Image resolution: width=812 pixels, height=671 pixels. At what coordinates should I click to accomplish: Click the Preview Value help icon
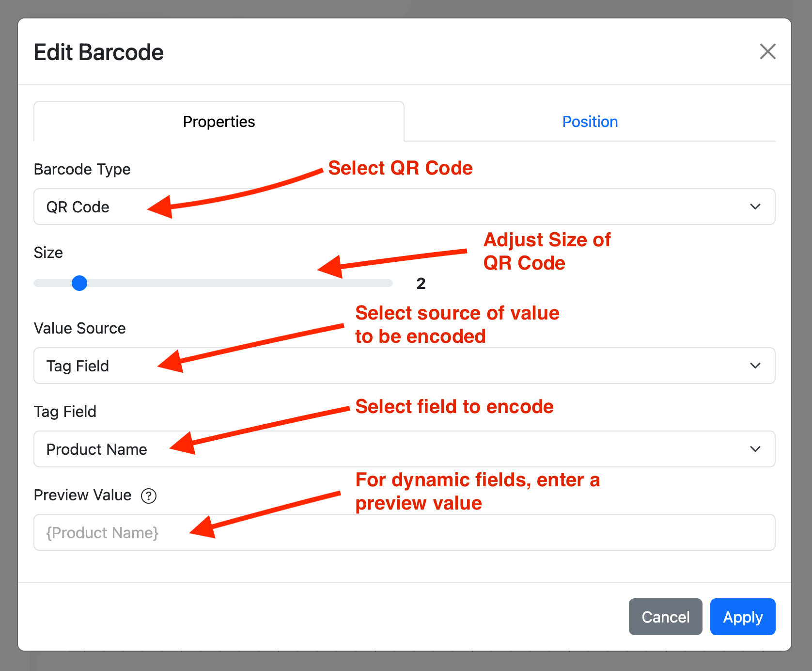[x=149, y=496]
